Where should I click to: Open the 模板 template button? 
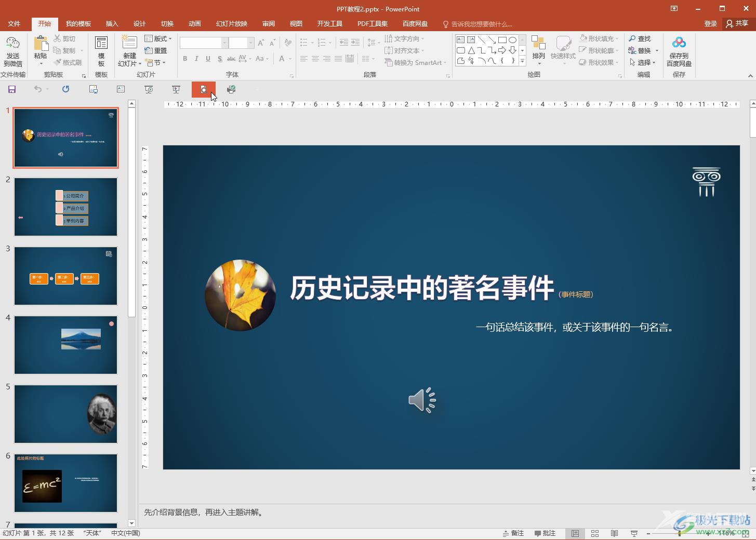[101, 51]
